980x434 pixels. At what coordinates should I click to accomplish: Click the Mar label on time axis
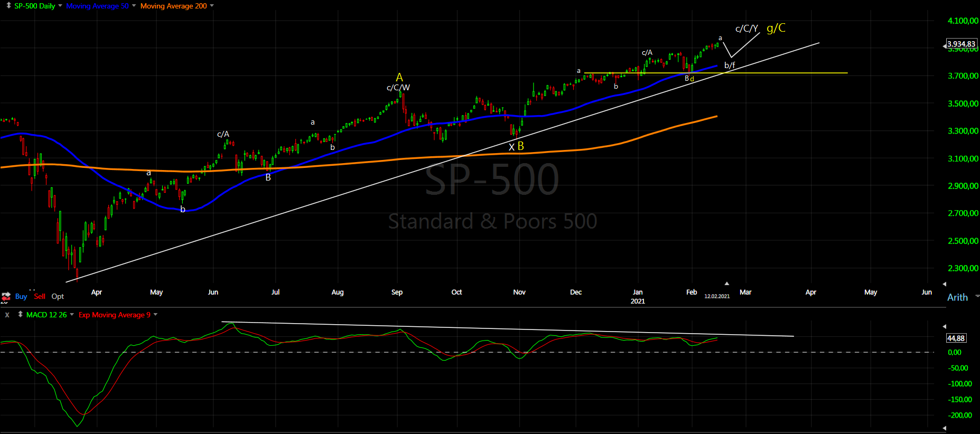point(745,292)
